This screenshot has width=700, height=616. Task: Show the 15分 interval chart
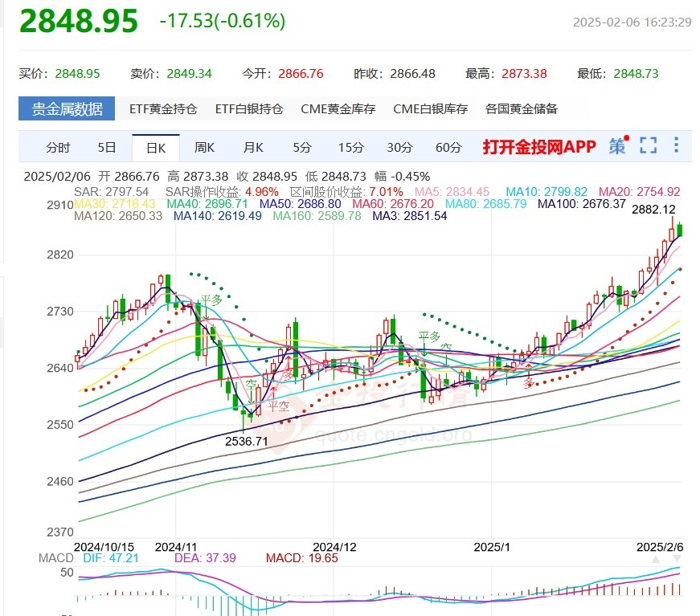(351, 147)
